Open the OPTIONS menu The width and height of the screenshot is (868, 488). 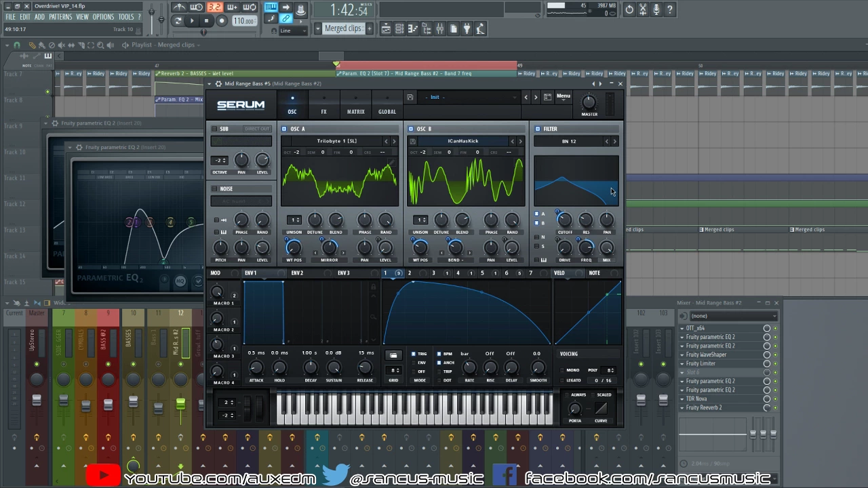tap(103, 17)
